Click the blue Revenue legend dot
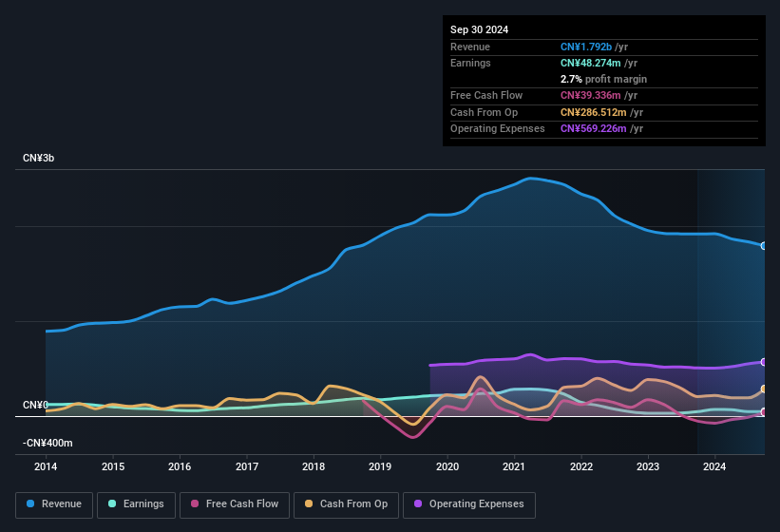Viewport: 780px width, 532px height. click(31, 504)
